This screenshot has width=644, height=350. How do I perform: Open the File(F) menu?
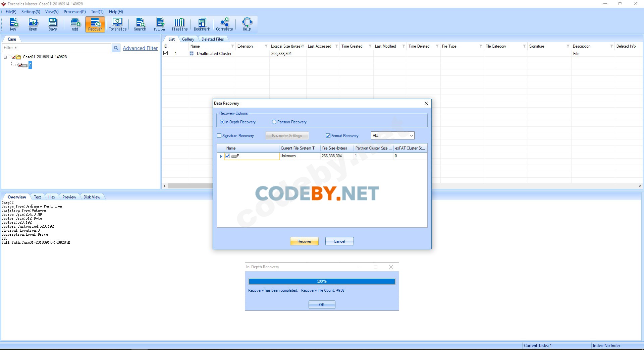tap(11, 12)
